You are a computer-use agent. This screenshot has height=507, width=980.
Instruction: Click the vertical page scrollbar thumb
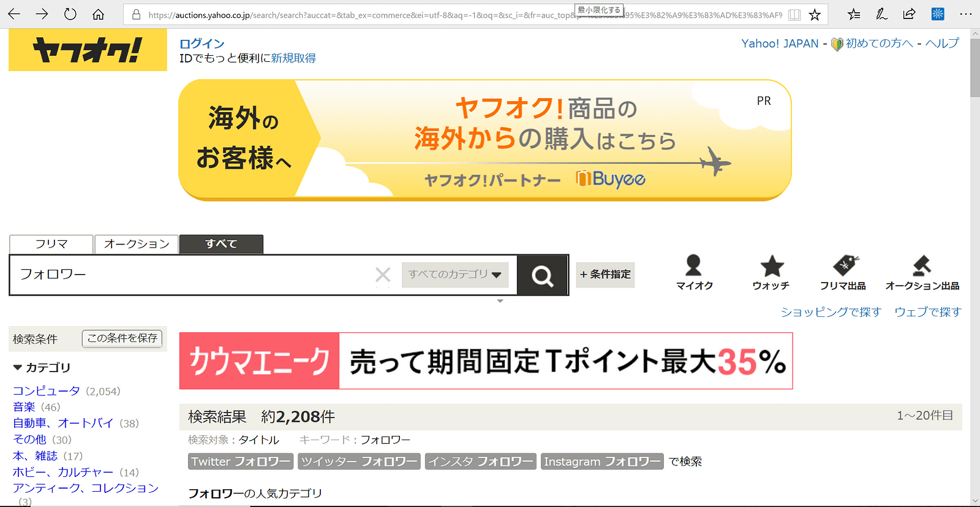point(974,67)
